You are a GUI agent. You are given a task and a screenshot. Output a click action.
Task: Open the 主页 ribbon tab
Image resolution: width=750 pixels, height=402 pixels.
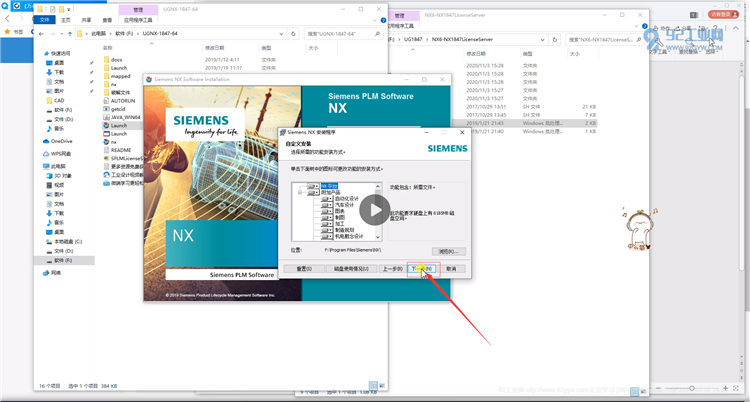tap(66, 20)
